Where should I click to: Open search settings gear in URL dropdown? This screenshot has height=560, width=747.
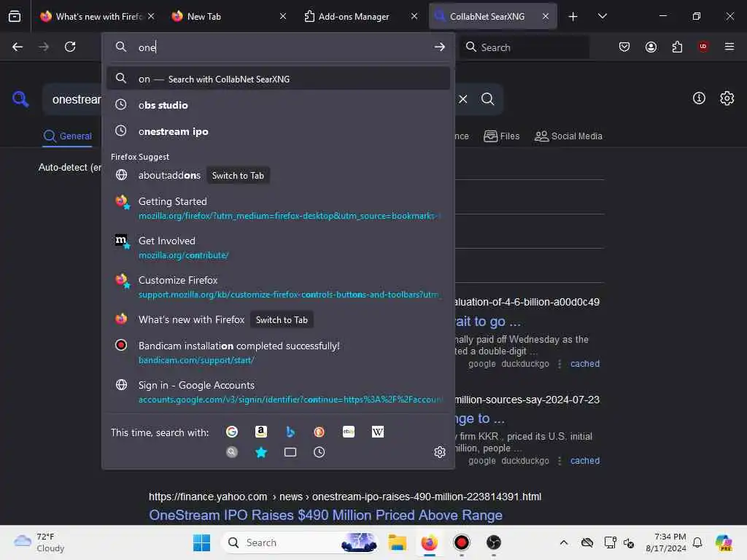pyautogui.click(x=440, y=452)
